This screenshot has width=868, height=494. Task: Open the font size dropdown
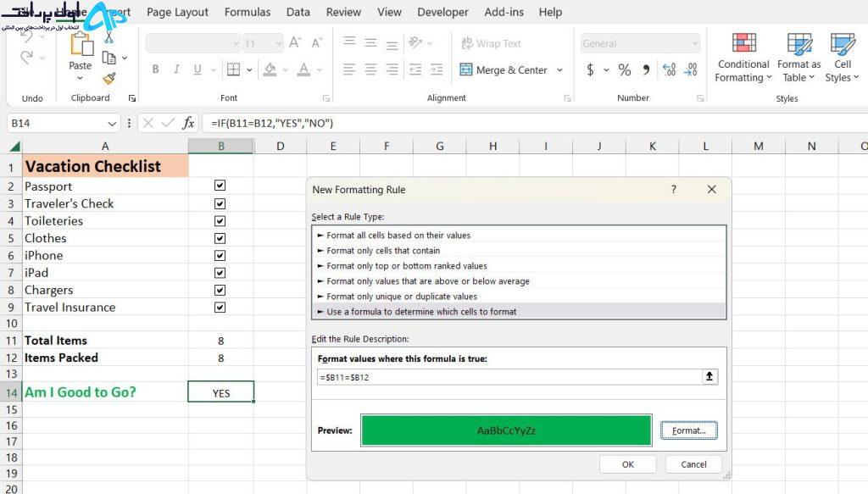[x=278, y=43]
